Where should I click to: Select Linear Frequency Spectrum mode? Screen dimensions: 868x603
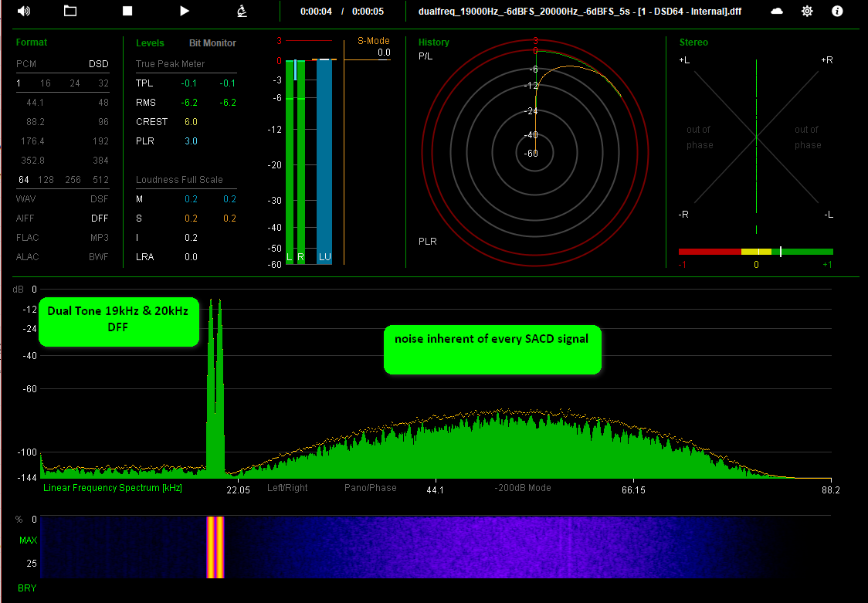point(113,487)
